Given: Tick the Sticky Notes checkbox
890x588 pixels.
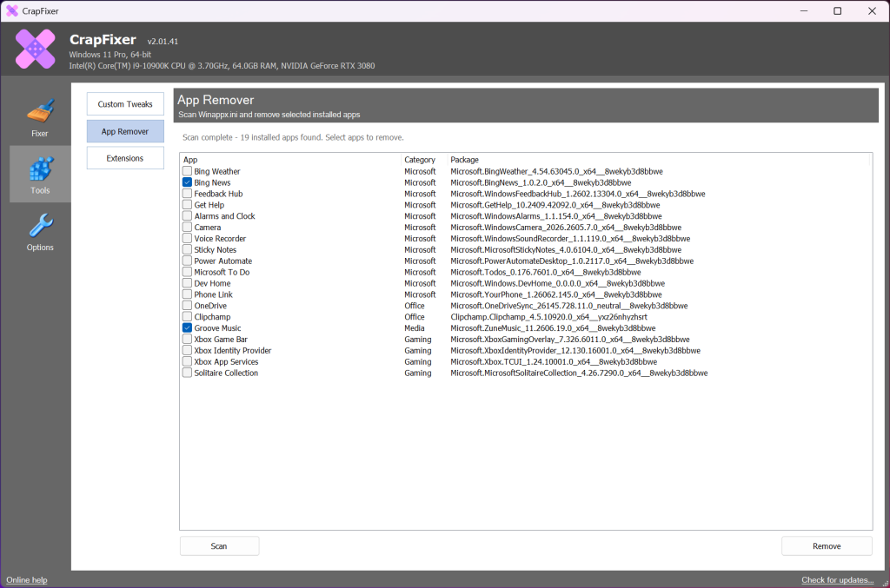Looking at the screenshot, I should 187,249.
